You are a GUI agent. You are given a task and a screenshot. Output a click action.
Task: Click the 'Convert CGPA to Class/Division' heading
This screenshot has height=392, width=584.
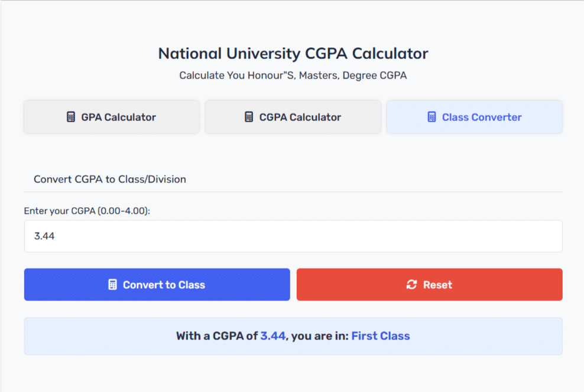(110, 179)
